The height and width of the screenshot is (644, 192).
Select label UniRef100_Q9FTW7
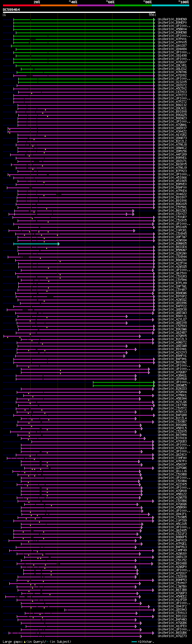coord(172,237)
